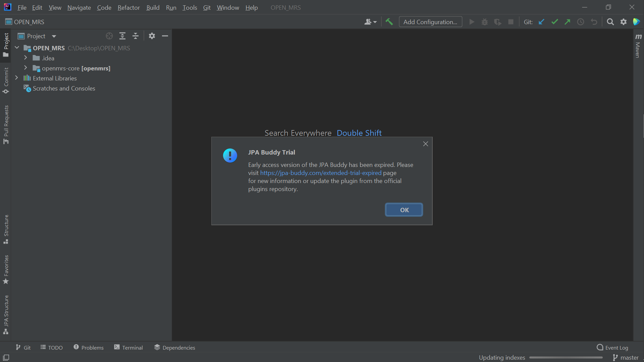Click Expand All icon in Project panel

(122, 36)
